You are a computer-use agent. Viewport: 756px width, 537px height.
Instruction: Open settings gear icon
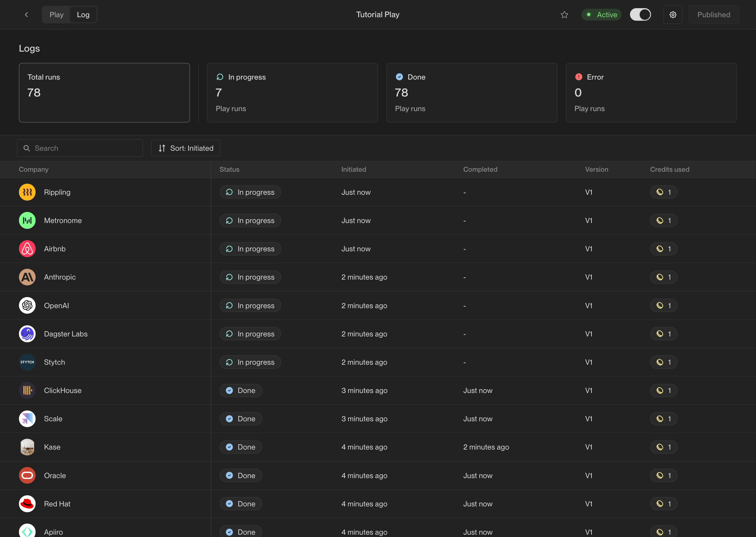tap(673, 15)
